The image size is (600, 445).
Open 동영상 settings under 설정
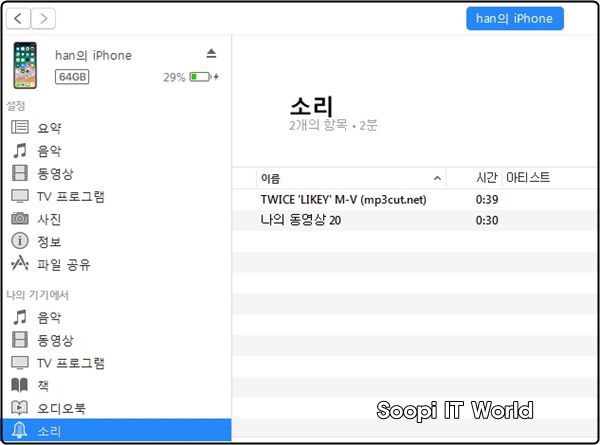[55, 174]
